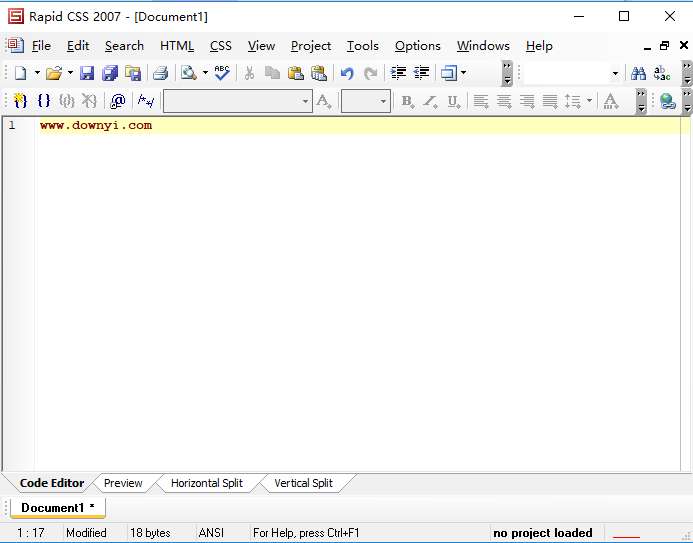693x543 pixels.
Task: Click the Save file icon
Action: [87, 73]
